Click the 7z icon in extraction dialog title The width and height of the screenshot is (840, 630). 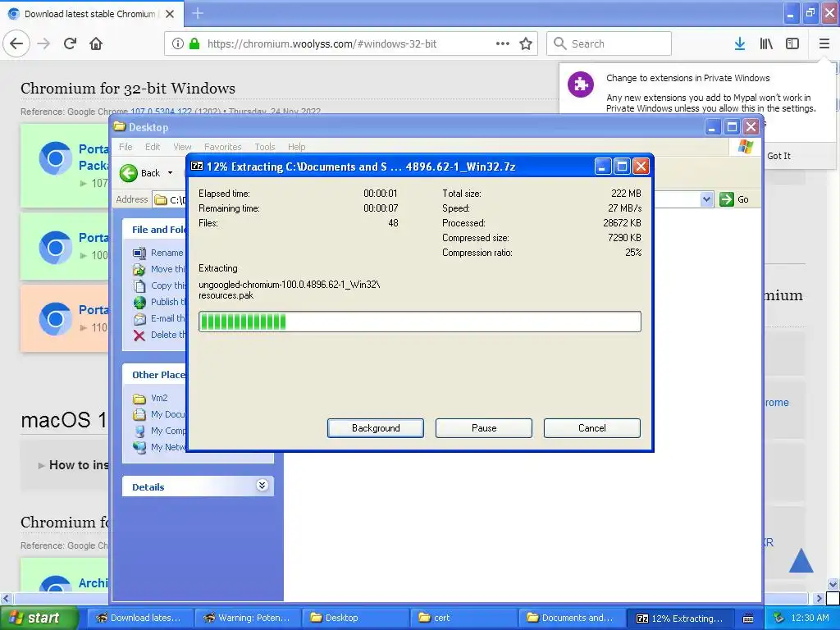(197, 166)
